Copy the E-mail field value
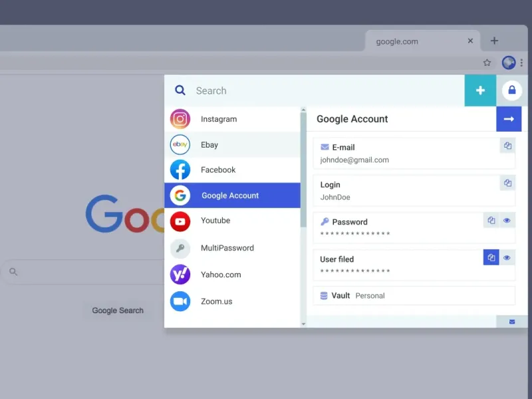The height and width of the screenshot is (399, 532). 507,146
